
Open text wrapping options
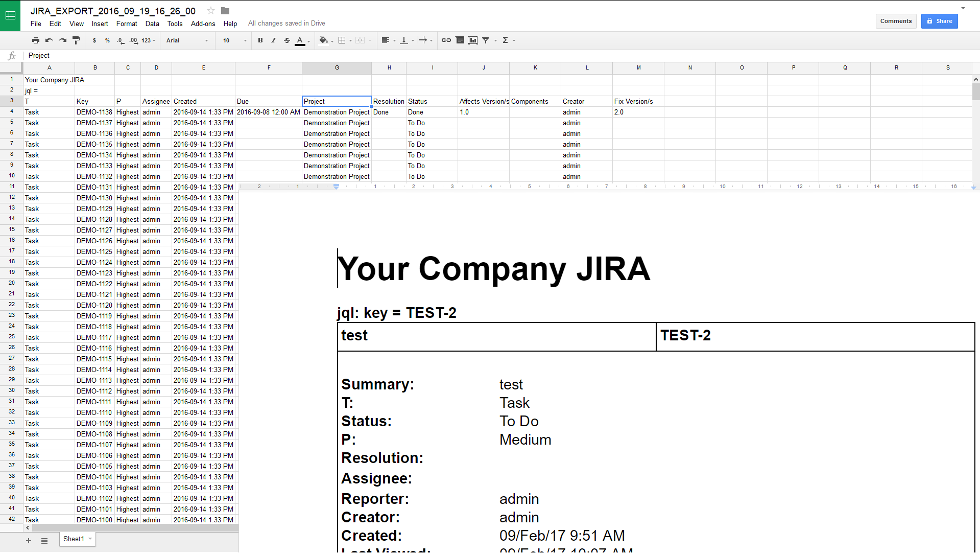coord(422,40)
